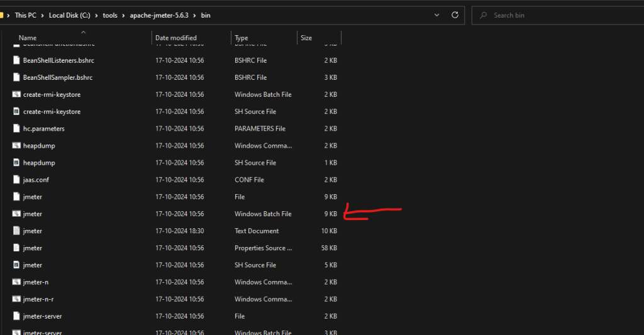Sort files by Type column header
This screenshot has width=644, height=335.
[241, 38]
